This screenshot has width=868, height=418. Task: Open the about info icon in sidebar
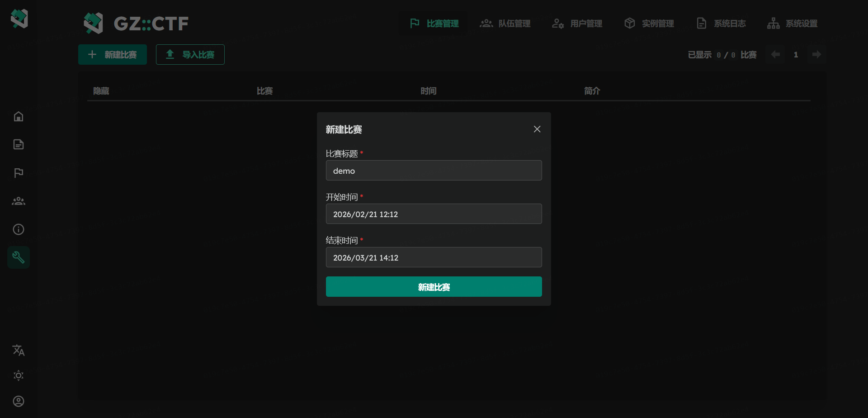(x=19, y=229)
